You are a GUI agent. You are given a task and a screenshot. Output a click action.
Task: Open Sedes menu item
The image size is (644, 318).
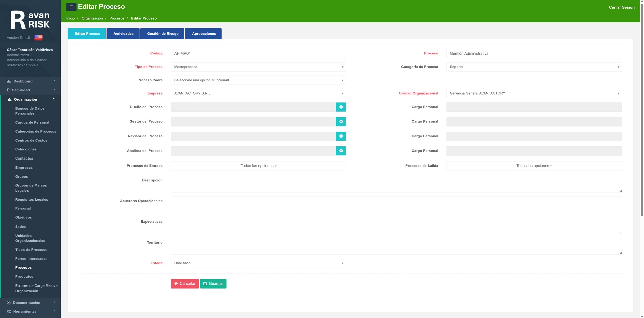[20, 227]
